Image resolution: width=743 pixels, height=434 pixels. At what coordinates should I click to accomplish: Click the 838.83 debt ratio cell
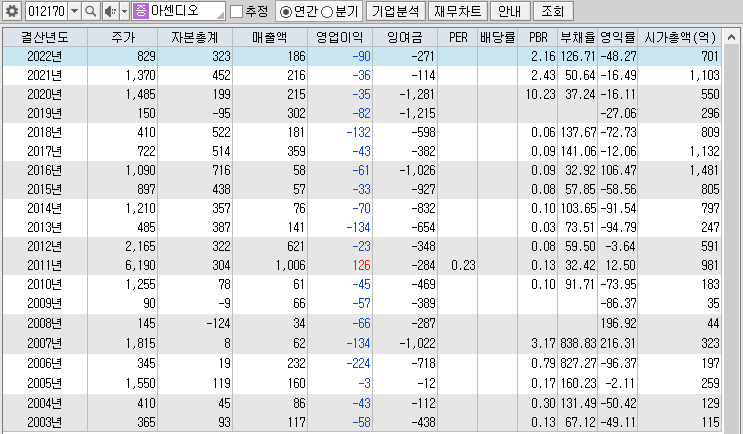click(x=578, y=343)
